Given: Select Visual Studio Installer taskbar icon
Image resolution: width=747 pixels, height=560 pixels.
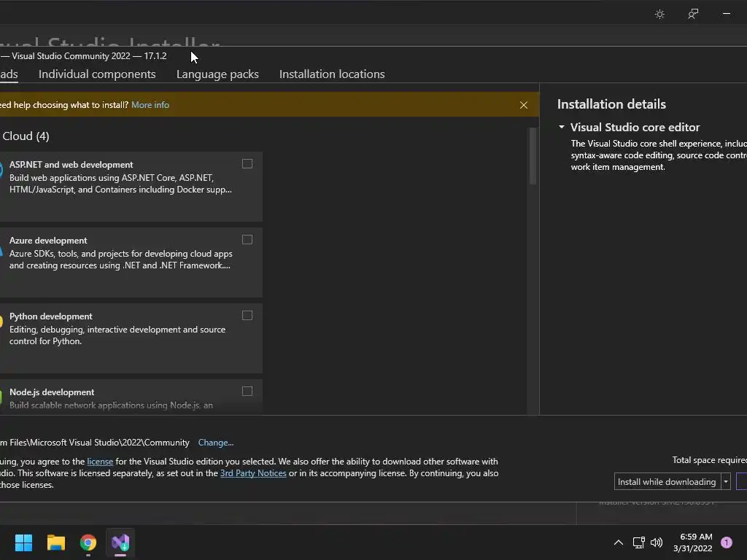Looking at the screenshot, I should pos(120,542).
